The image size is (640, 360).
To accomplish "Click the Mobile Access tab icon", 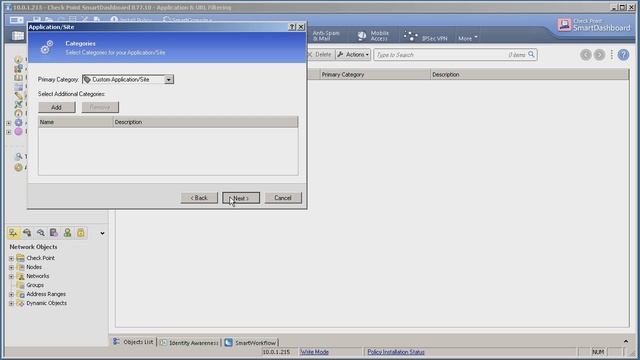I will pyautogui.click(x=362, y=36).
